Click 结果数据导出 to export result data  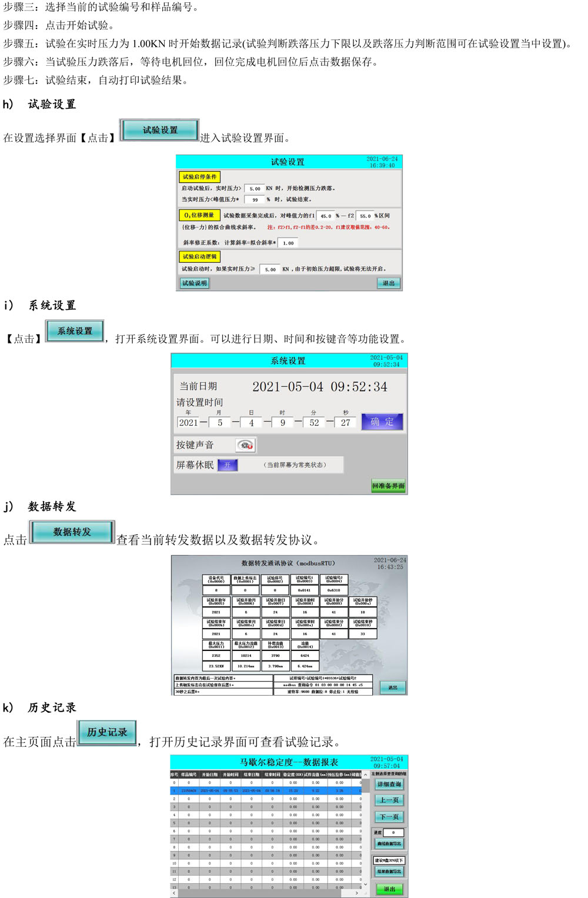coord(389,872)
